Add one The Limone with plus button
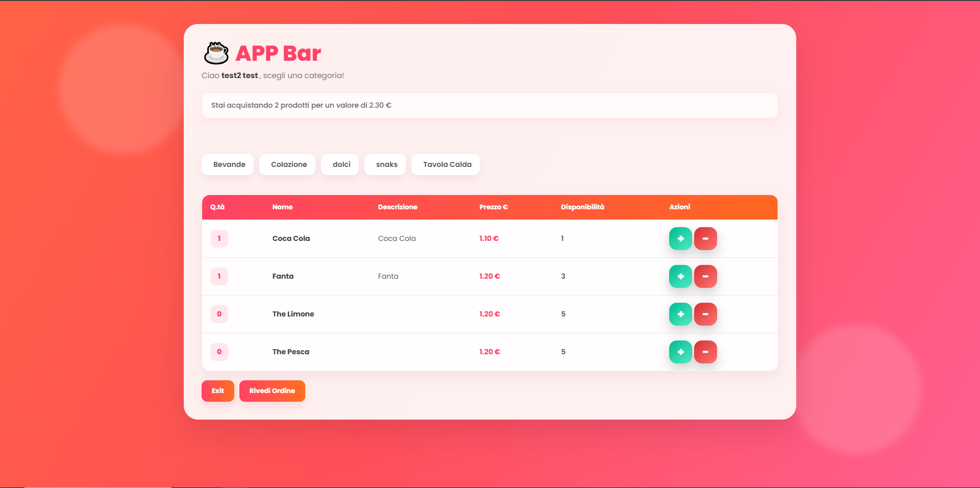The width and height of the screenshot is (980, 488). pyautogui.click(x=680, y=314)
